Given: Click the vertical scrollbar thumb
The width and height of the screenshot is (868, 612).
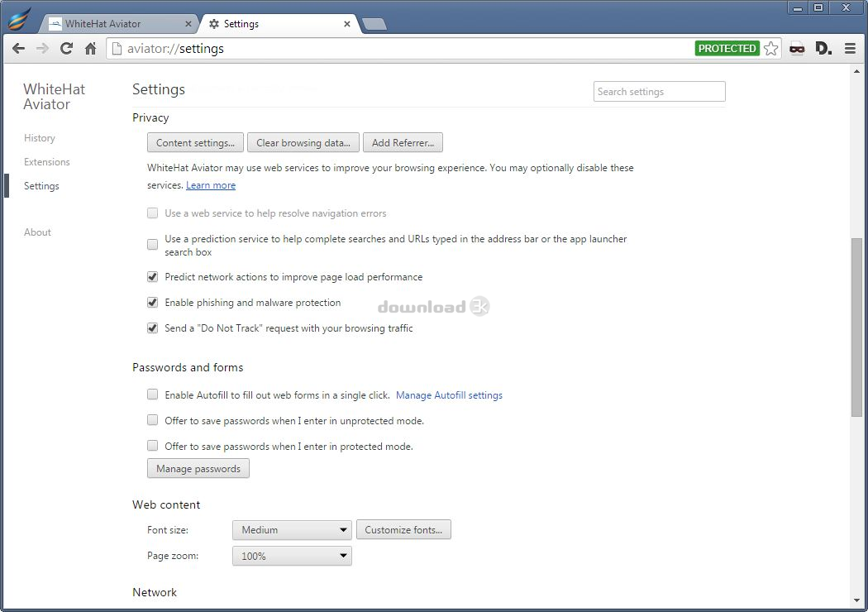Looking at the screenshot, I should [x=857, y=327].
